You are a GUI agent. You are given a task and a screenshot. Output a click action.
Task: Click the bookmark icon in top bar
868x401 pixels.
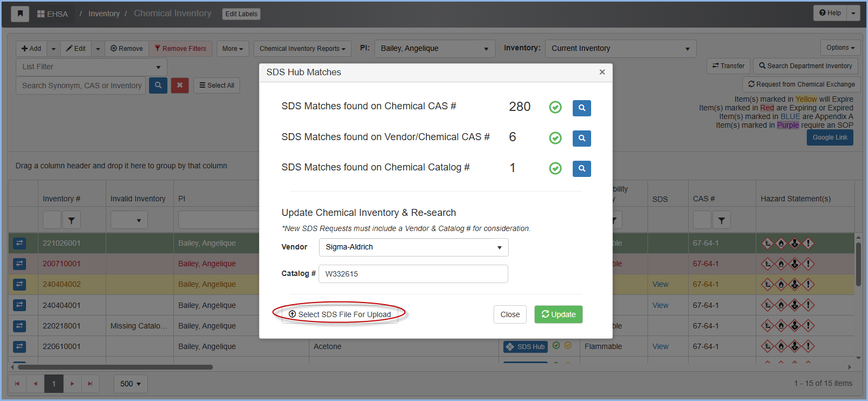coord(20,14)
